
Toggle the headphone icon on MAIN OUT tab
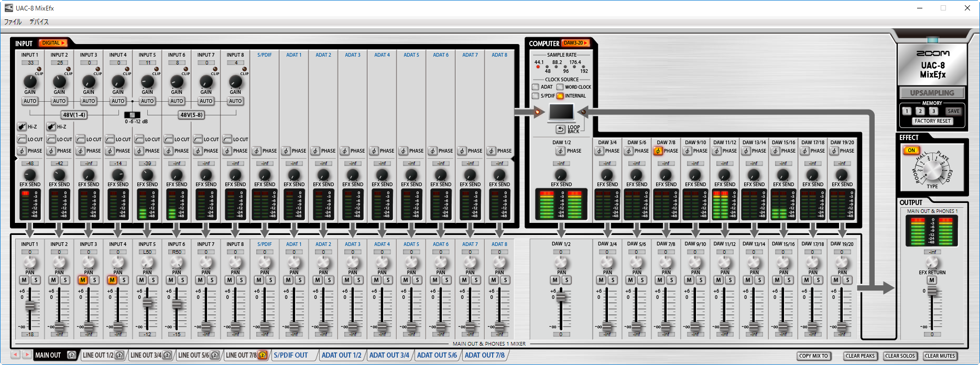pos(72,355)
